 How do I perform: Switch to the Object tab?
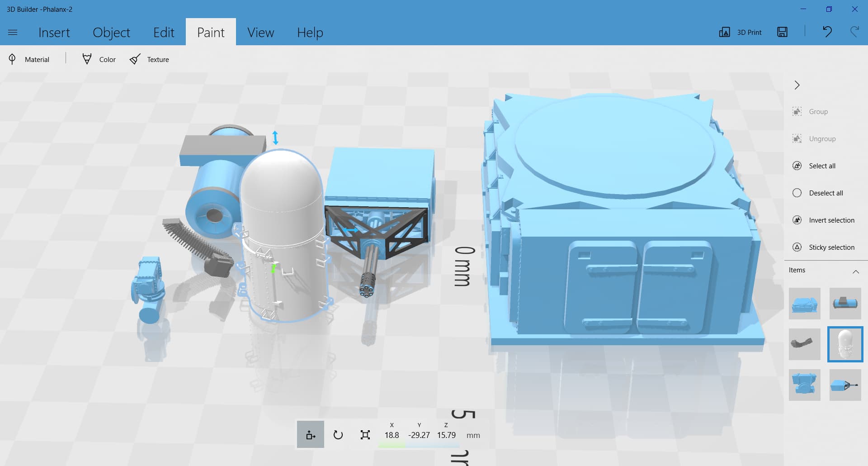click(111, 33)
